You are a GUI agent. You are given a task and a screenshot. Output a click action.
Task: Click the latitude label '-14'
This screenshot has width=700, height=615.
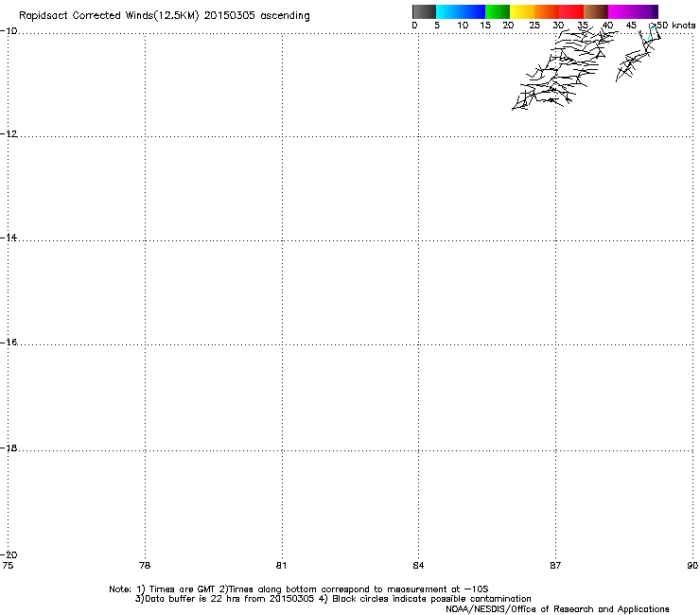point(9,237)
